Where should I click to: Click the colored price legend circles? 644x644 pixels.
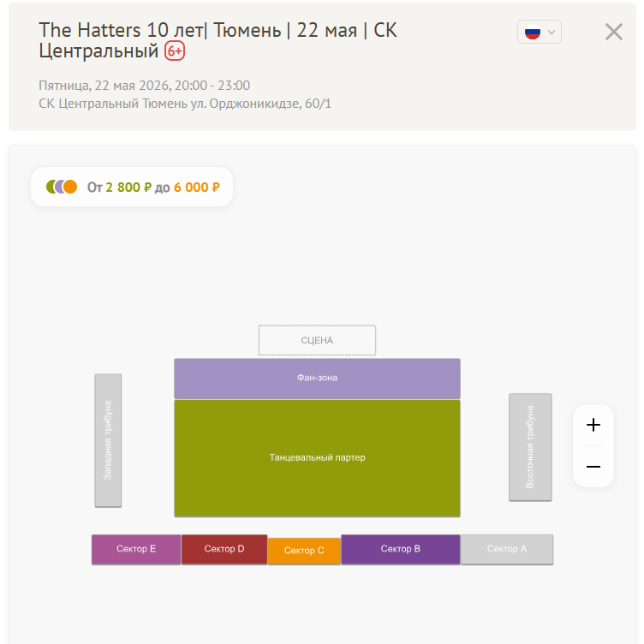pos(62,187)
